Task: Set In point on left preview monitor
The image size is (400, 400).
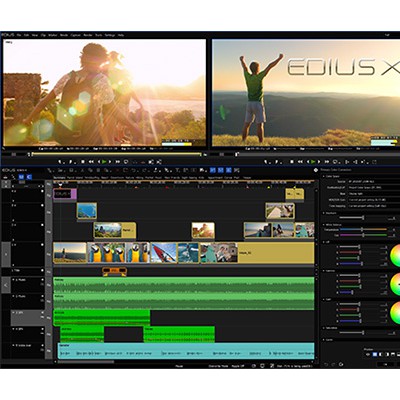Action: [x=60, y=162]
